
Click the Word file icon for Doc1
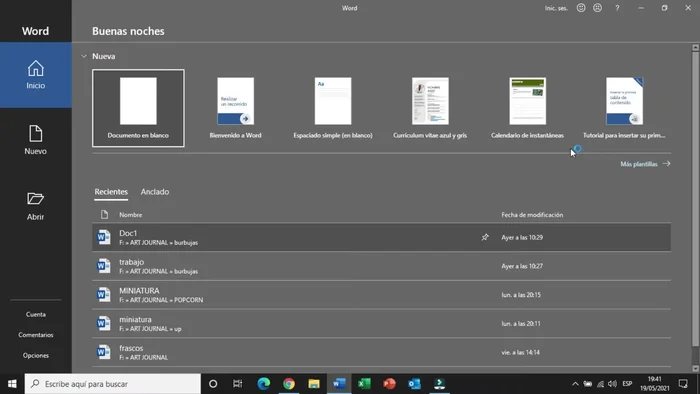(104, 237)
